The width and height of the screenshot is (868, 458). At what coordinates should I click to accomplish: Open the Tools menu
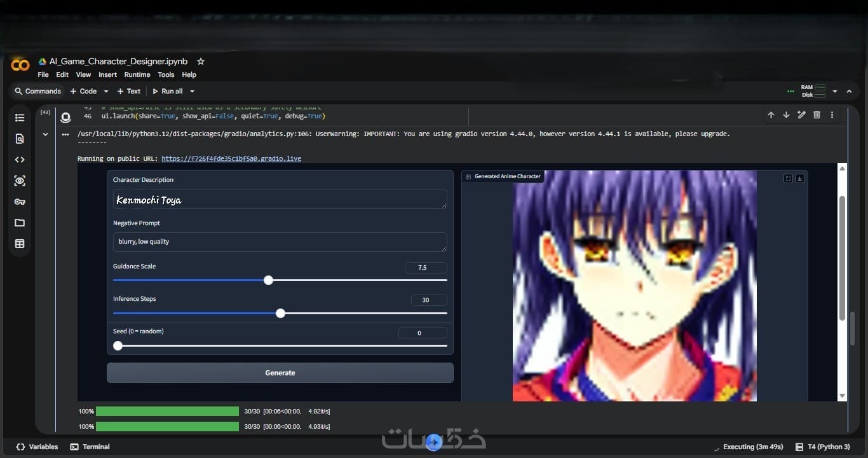coord(166,74)
